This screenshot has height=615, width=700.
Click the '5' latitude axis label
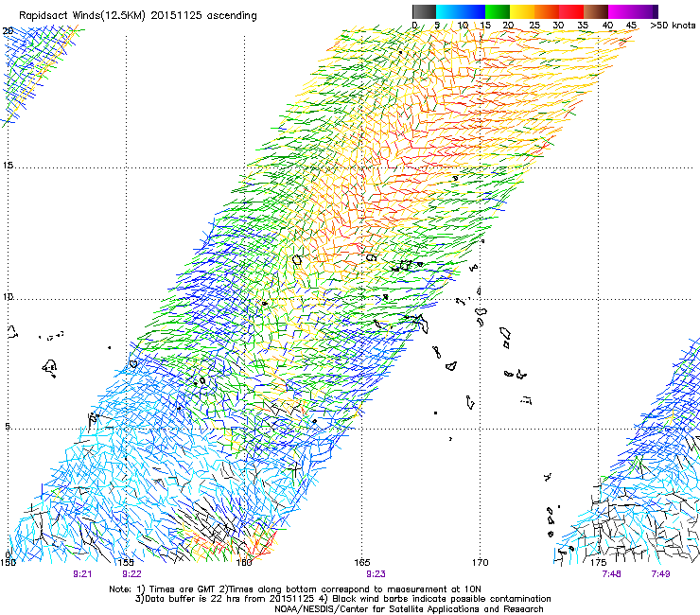[x=8, y=426]
